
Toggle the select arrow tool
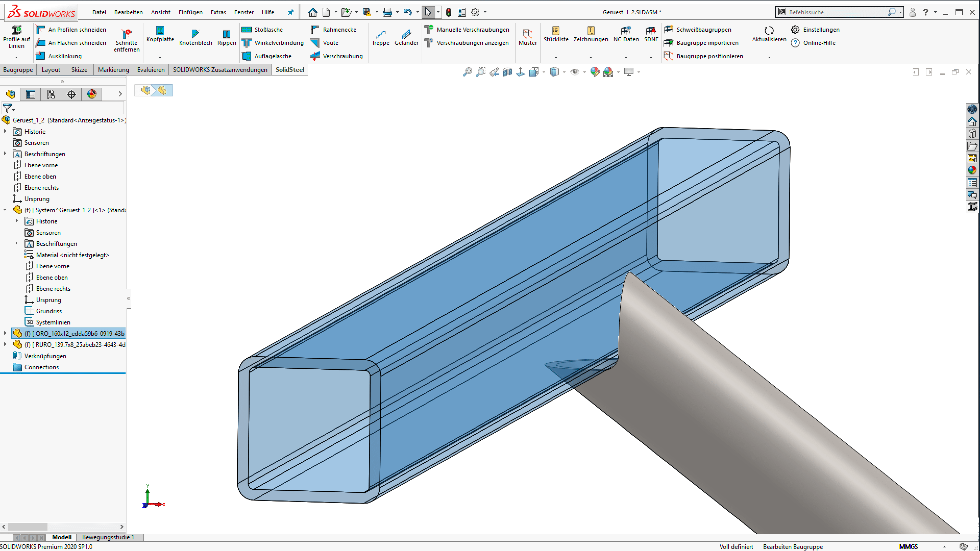[428, 12]
